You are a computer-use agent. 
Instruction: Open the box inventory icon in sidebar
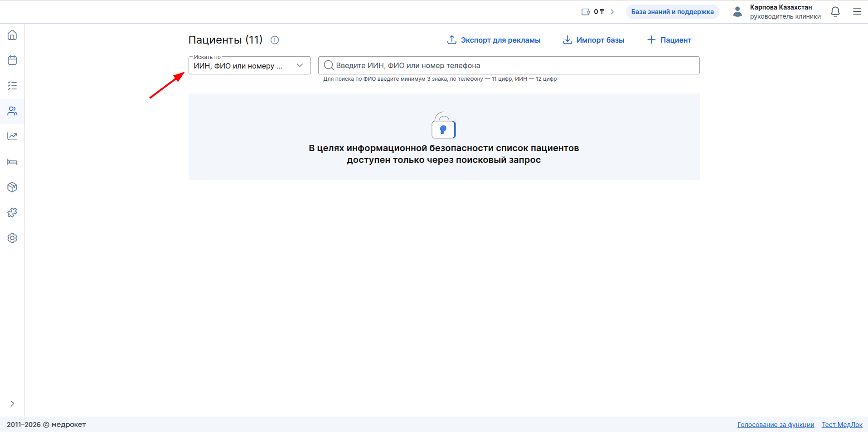pyautogui.click(x=12, y=187)
